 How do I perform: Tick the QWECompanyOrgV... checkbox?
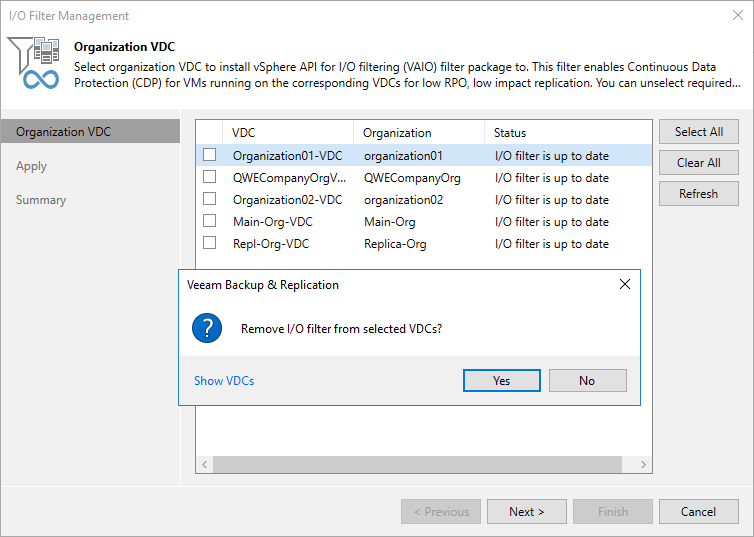point(209,177)
